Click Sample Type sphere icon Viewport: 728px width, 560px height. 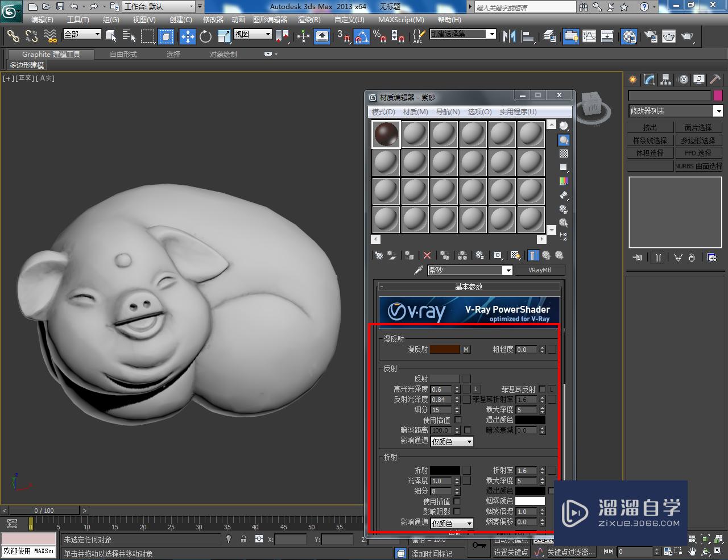(x=563, y=126)
